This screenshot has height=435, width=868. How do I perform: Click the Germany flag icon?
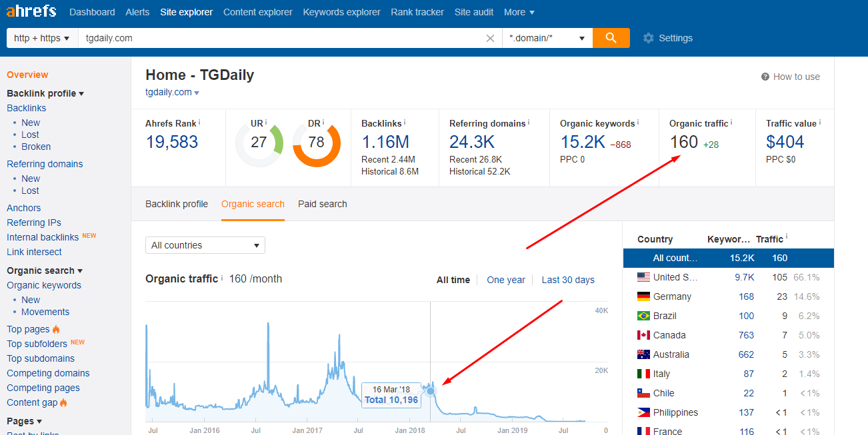[x=643, y=296]
